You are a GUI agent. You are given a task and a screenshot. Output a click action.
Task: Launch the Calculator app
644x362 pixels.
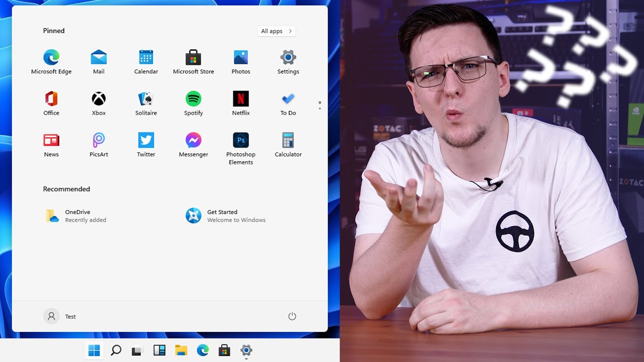click(x=288, y=145)
